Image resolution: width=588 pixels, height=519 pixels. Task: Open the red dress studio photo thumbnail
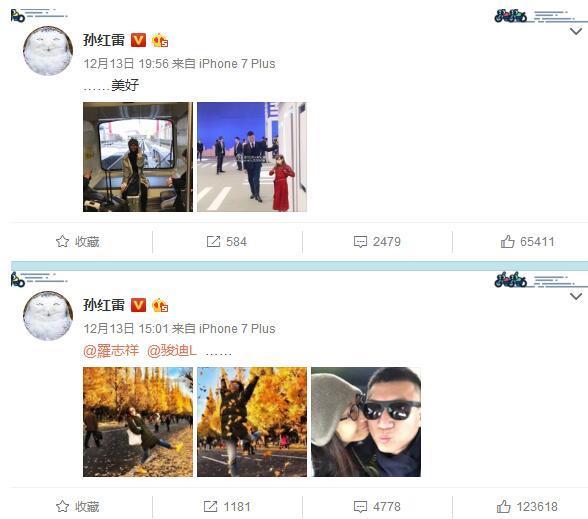click(x=252, y=157)
